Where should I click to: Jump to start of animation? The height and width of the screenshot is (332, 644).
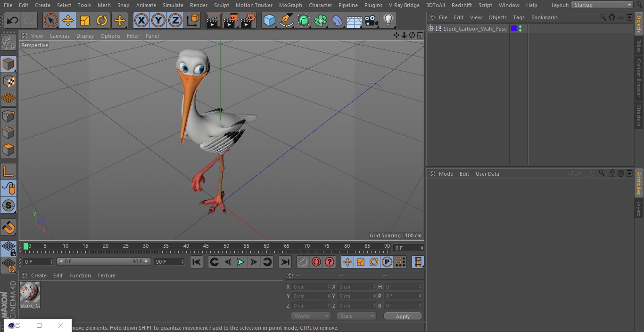[197, 262]
